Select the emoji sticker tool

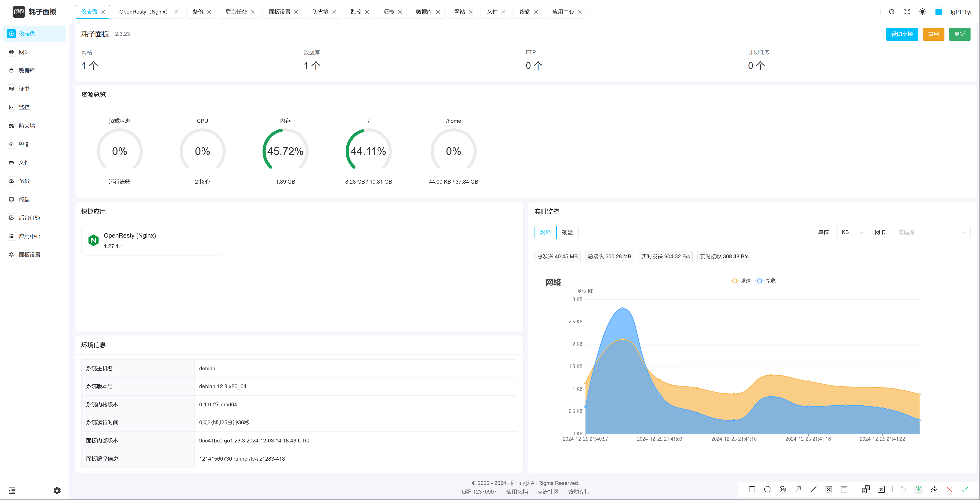point(782,489)
